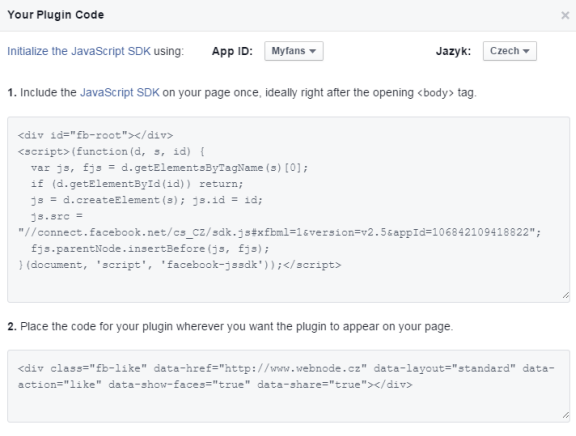Click the Your Plugin Code title
The height and width of the screenshot is (436, 576).
click(x=56, y=15)
